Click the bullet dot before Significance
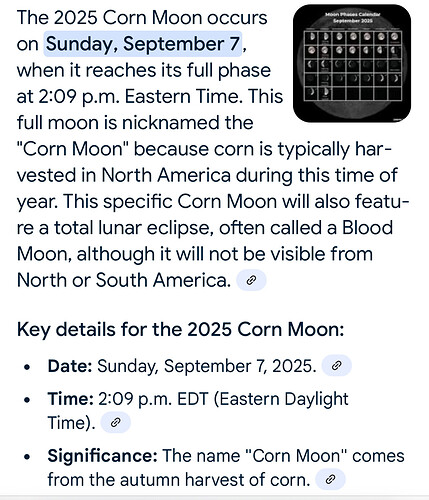 tap(27, 457)
